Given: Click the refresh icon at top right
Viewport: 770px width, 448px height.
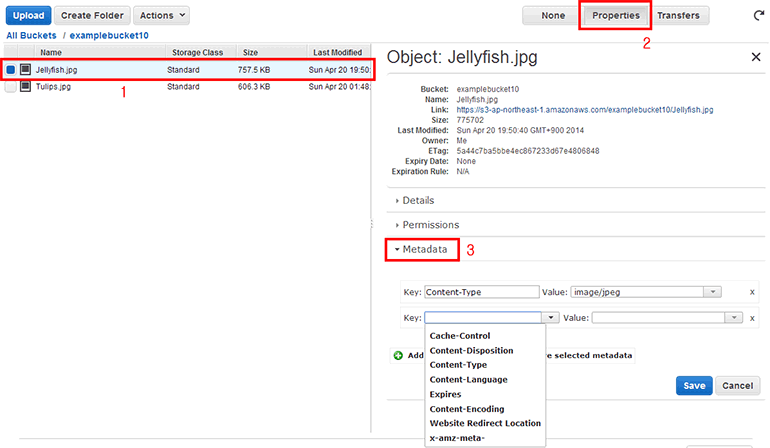Looking at the screenshot, I should pos(759,16).
